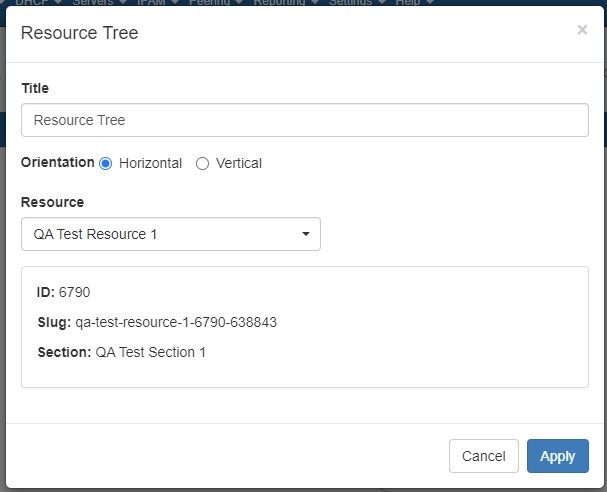Click the Section value QA Test Section 1
607x492 pixels.
[150, 352]
